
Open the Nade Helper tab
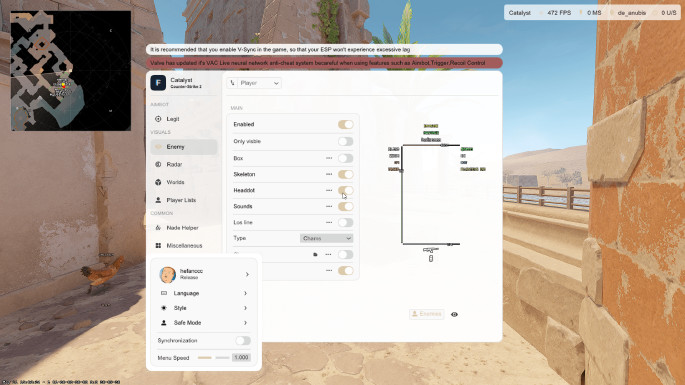pos(183,228)
